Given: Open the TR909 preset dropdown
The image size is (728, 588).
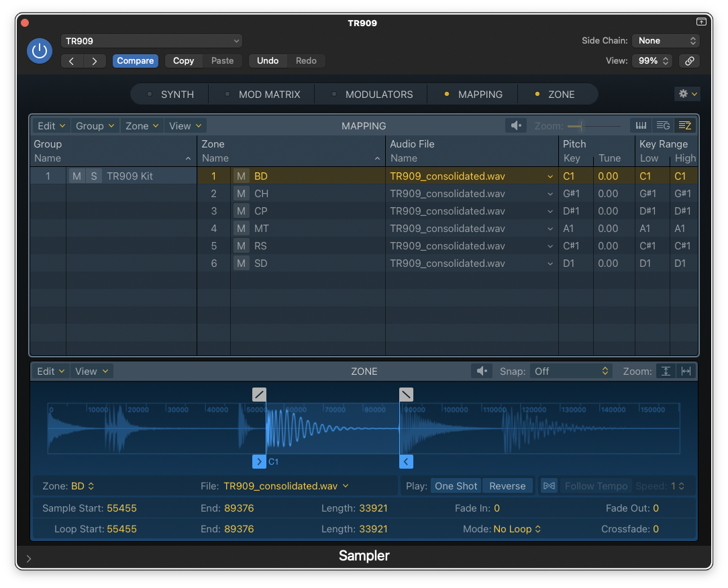Looking at the screenshot, I should 152,41.
